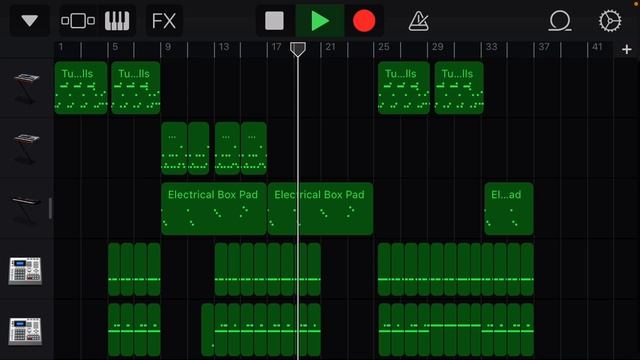Open song settings gear

(610, 20)
